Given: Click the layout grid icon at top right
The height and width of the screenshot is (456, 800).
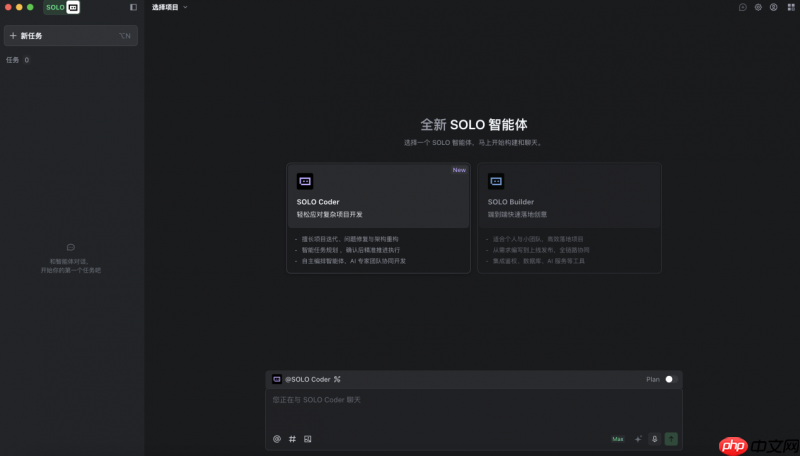Looking at the screenshot, I should (791, 7).
